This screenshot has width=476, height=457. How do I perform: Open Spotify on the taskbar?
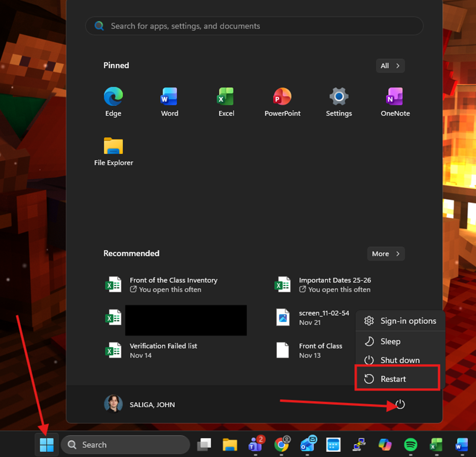pyautogui.click(x=411, y=445)
